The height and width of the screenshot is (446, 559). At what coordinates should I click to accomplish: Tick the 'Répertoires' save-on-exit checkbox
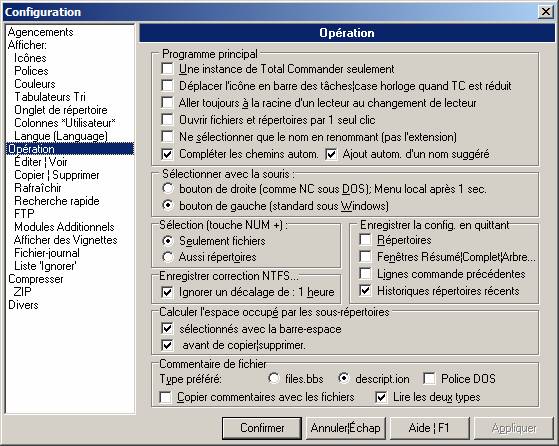[x=365, y=240]
